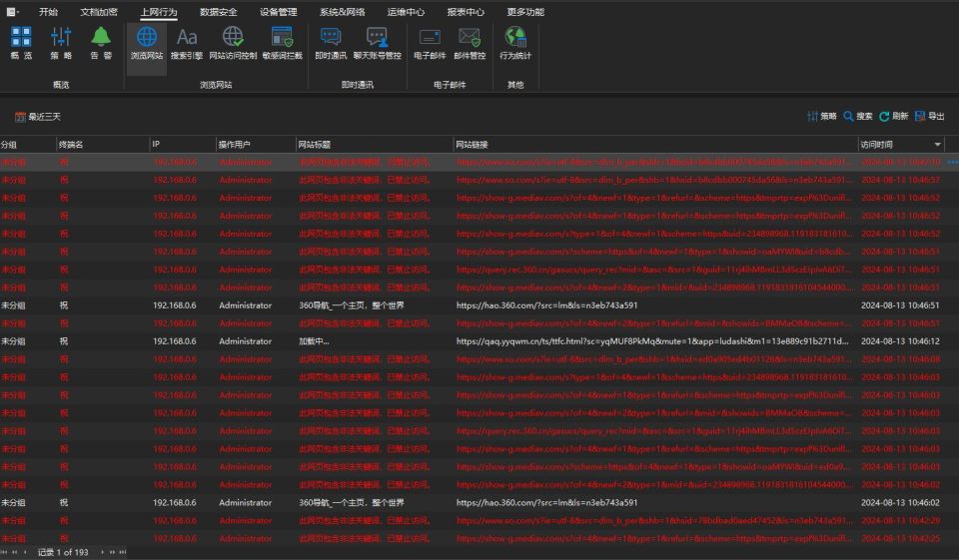Click the 导出 export button

coord(930,116)
